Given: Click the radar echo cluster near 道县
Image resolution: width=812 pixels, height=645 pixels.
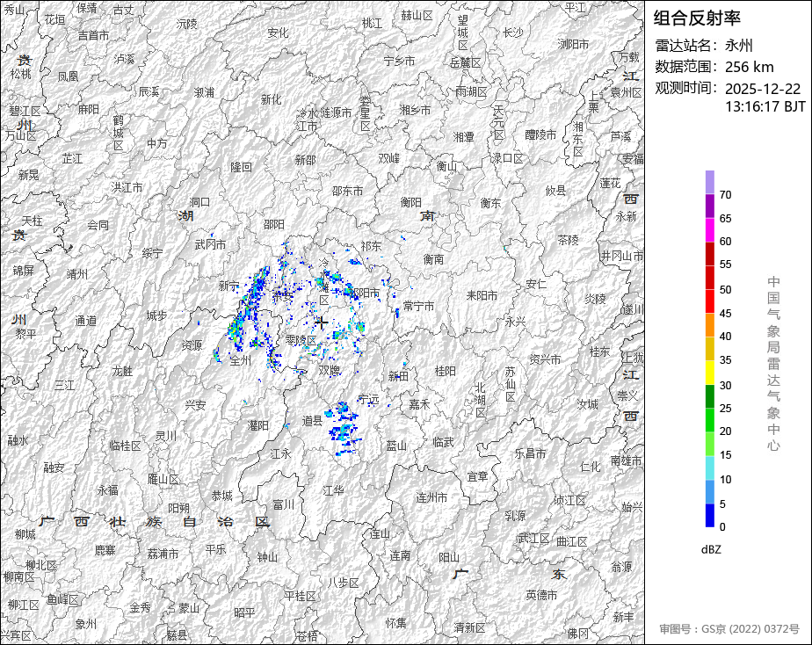Looking at the screenshot, I should click(343, 428).
